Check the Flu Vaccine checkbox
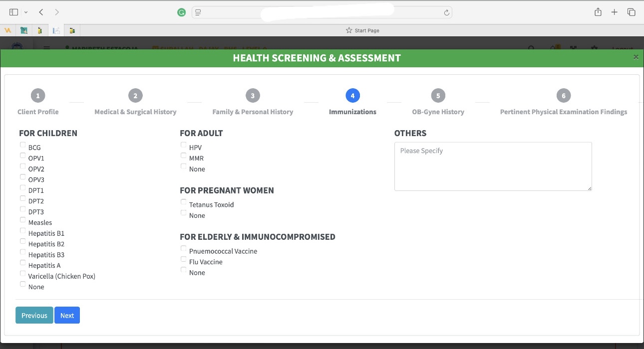This screenshot has width=644, height=349. (183, 259)
